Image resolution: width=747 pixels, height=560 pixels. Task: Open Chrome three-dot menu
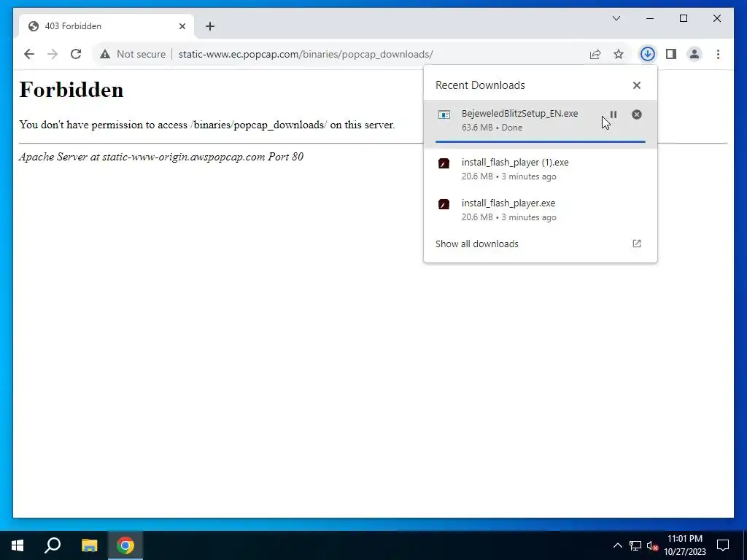718,54
